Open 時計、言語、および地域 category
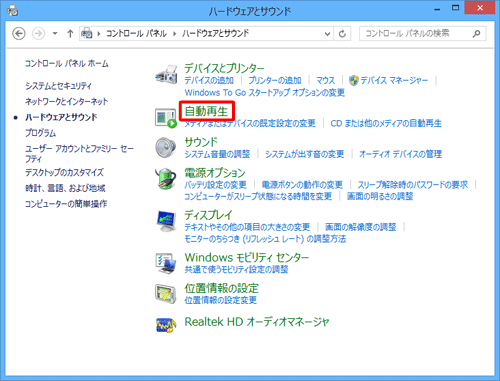Screen dimensions: 500x381 coord(65,188)
